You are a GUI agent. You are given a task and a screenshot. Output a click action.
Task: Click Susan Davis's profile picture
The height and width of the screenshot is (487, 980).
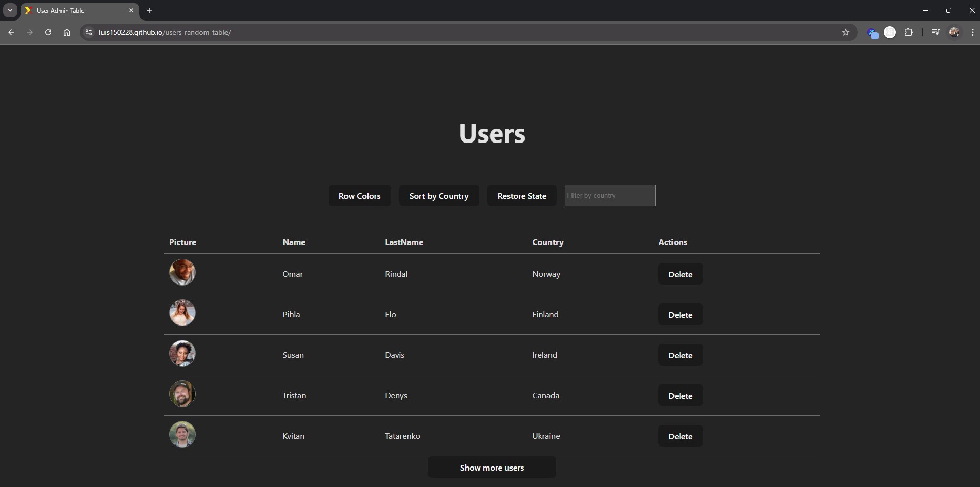point(182,353)
